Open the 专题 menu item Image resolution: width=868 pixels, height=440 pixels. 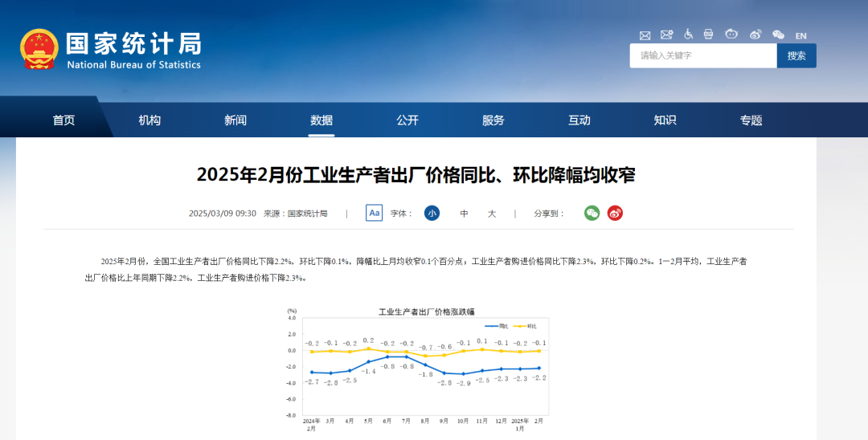click(751, 120)
